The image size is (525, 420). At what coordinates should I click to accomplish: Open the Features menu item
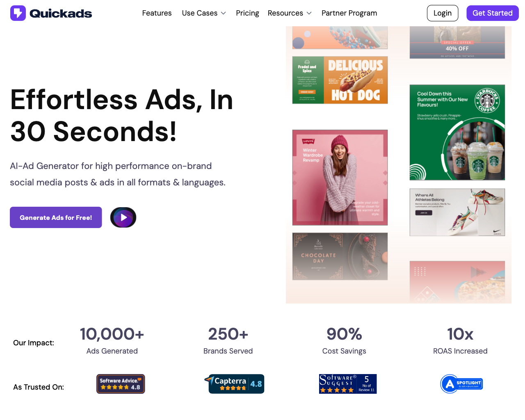pos(157,13)
